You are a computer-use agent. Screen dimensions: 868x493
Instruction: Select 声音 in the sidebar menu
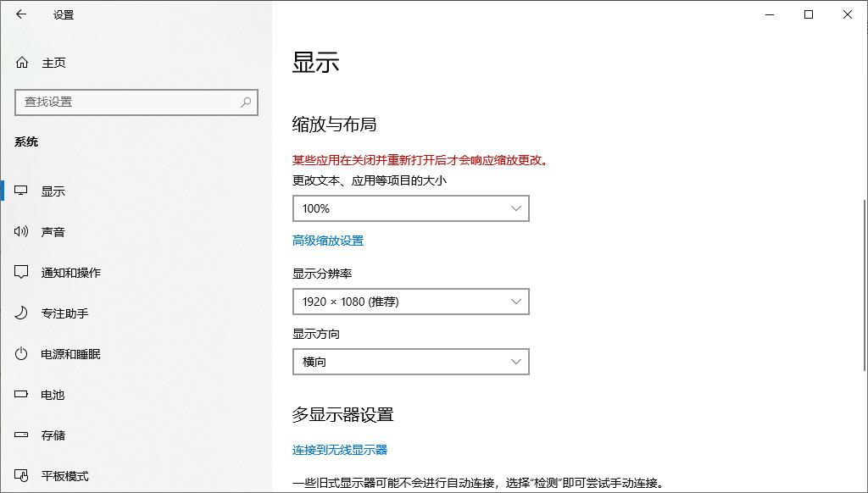(x=53, y=231)
